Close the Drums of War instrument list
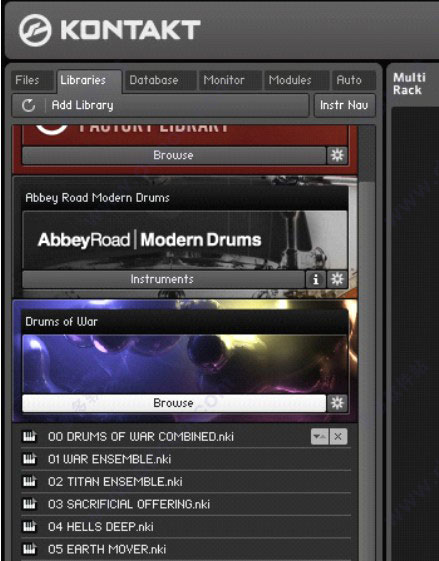The height and width of the screenshot is (561, 439). click(x=338, y=436)
